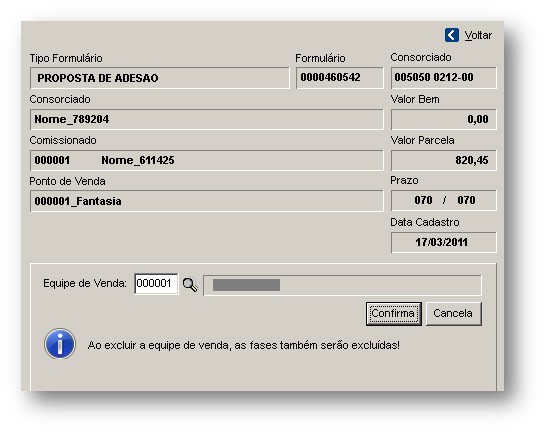The height and width of the screenshot is (433, 546).
Task: Click the blue information icon
Action: point(60,344)
